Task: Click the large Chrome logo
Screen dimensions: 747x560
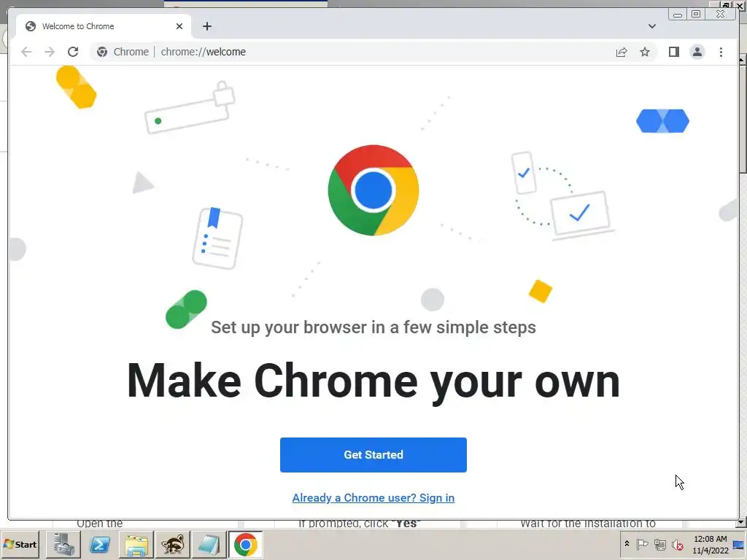Action: coord(373,190)
